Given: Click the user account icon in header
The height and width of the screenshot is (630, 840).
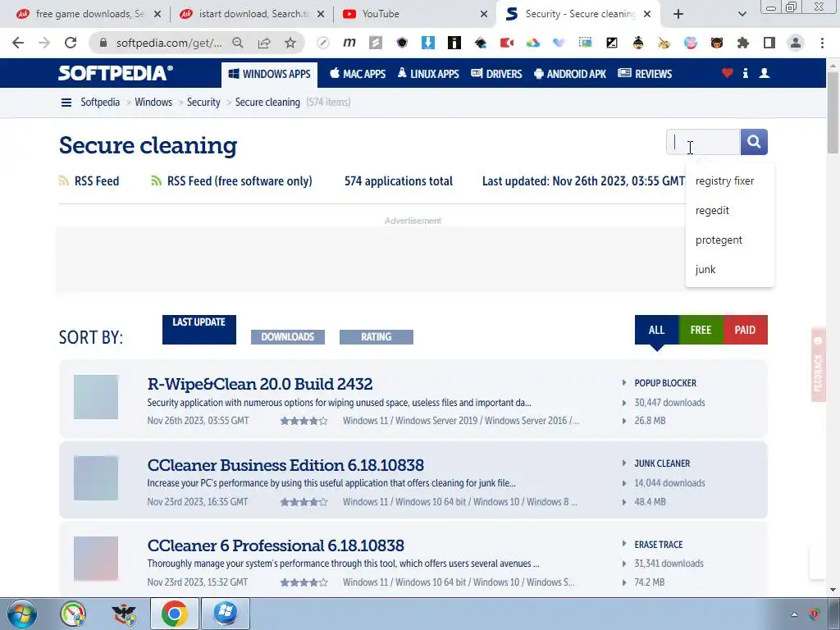Looking at the screenshot, I should [x=765, y=73].
